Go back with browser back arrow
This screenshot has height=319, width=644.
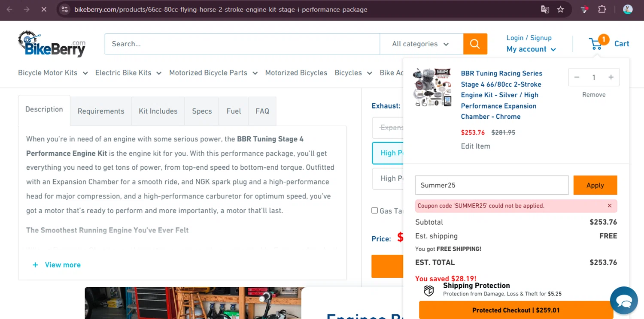click(x=9, y=9)
